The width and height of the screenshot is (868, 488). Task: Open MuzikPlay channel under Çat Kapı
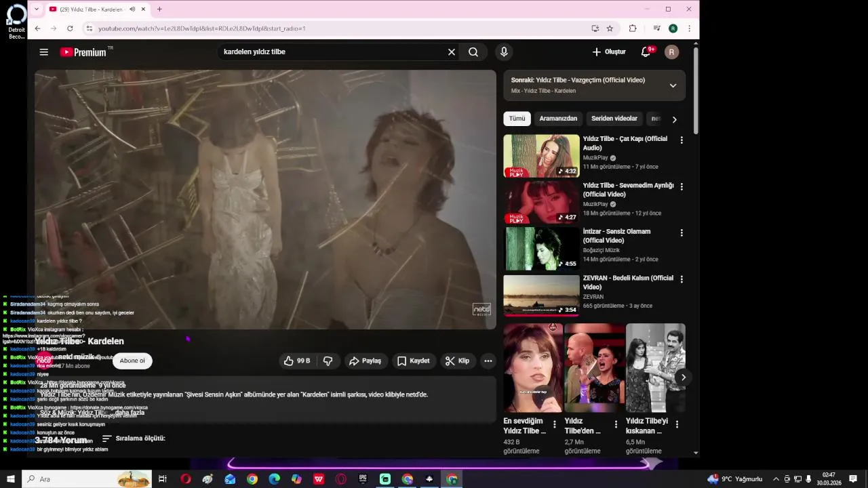[x=595, y=158]
